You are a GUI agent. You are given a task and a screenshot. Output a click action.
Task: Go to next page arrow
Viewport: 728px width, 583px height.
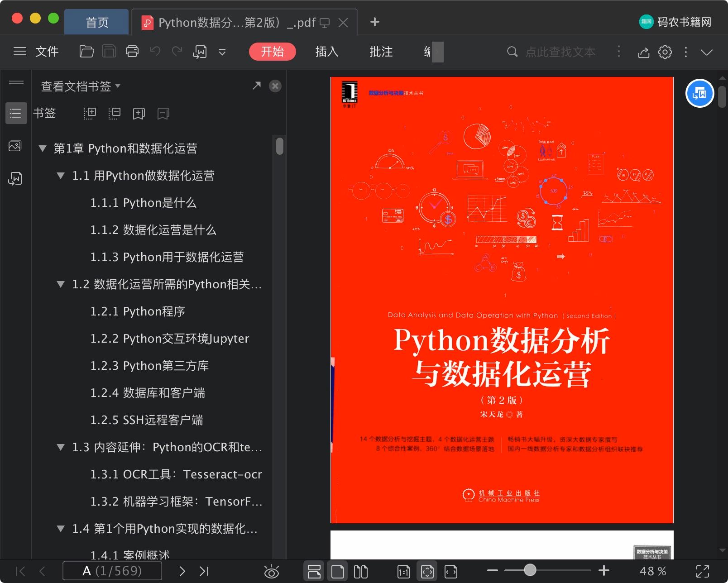(182, 571)
